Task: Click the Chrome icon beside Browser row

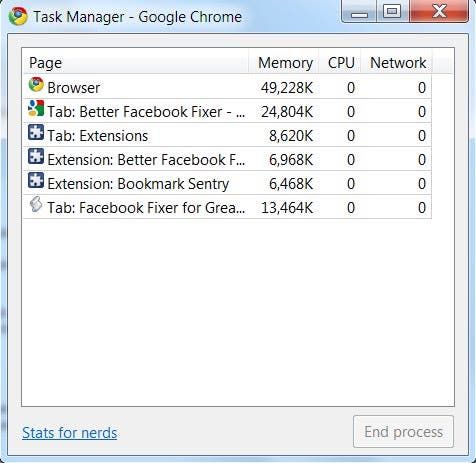Action: point(36,85)
